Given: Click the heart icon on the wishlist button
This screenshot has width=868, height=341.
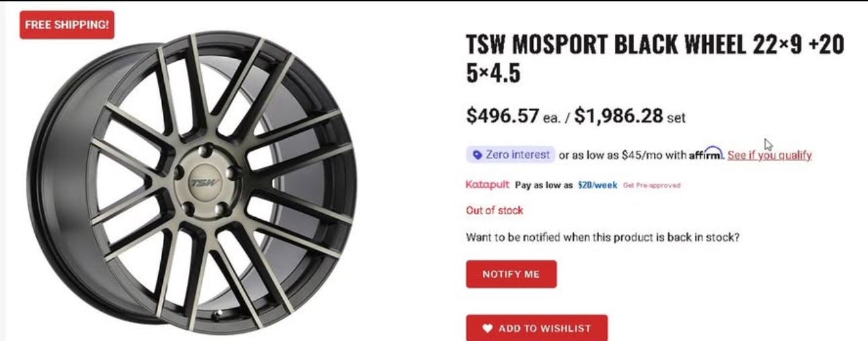Looking at the screenshot, I should [488, 329].
